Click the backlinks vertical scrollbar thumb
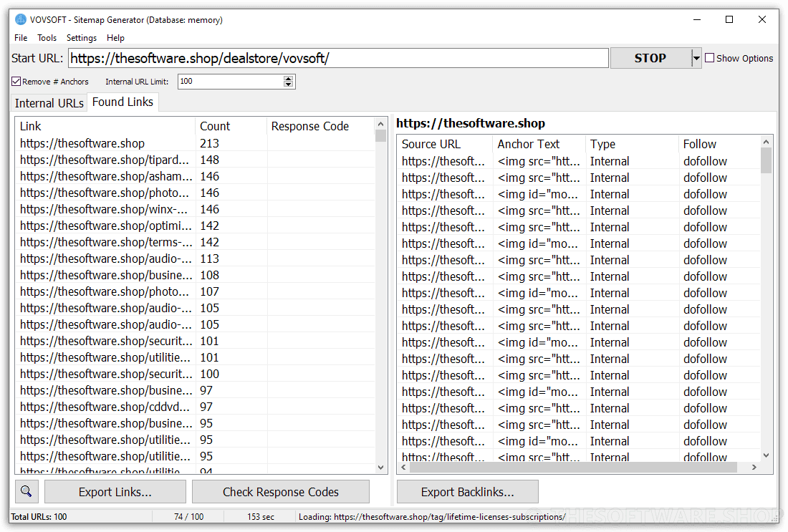Screen dimensions: 788x532 point(766,160)
